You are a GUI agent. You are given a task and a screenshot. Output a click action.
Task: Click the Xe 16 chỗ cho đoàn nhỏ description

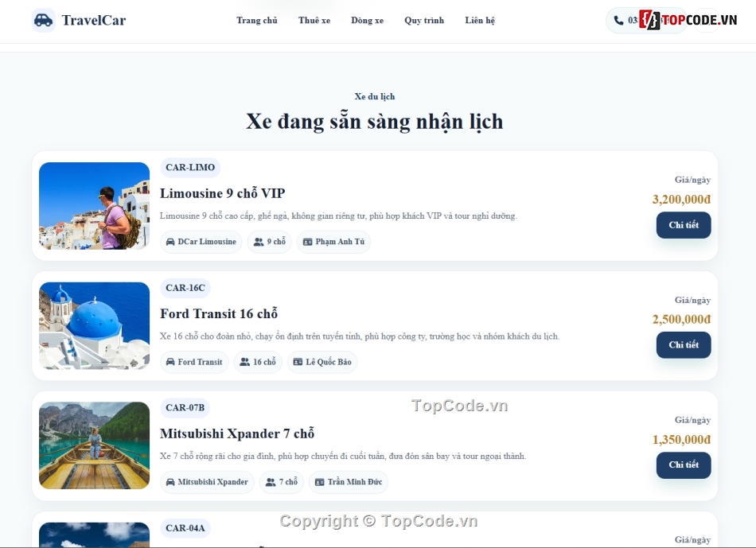[x=360, y=336]
